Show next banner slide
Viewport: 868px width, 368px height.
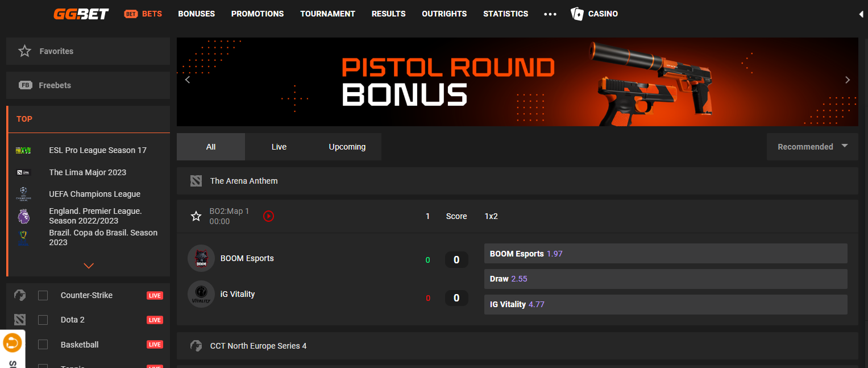848,80
